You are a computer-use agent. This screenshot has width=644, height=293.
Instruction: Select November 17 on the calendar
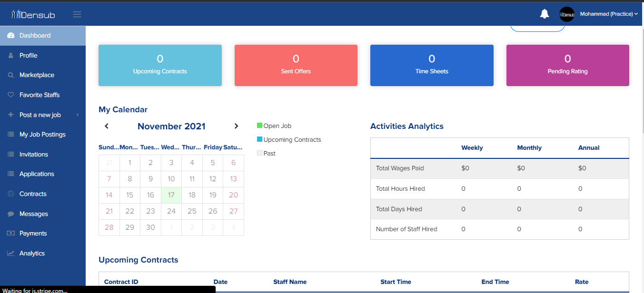171,195
